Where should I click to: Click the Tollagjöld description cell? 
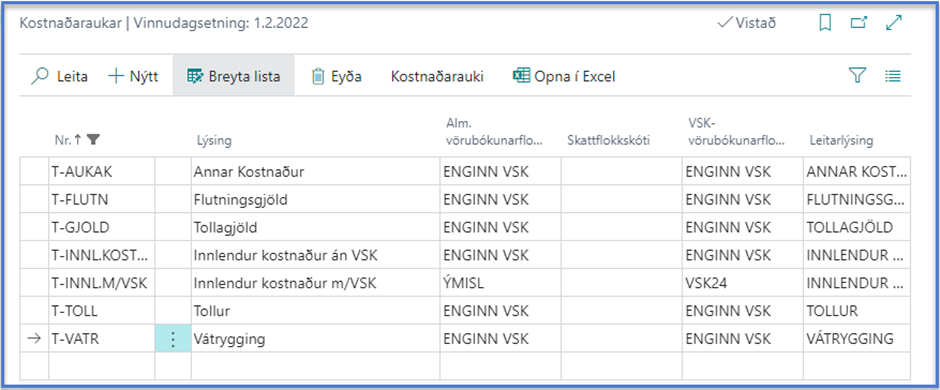(x=315, y=228)
